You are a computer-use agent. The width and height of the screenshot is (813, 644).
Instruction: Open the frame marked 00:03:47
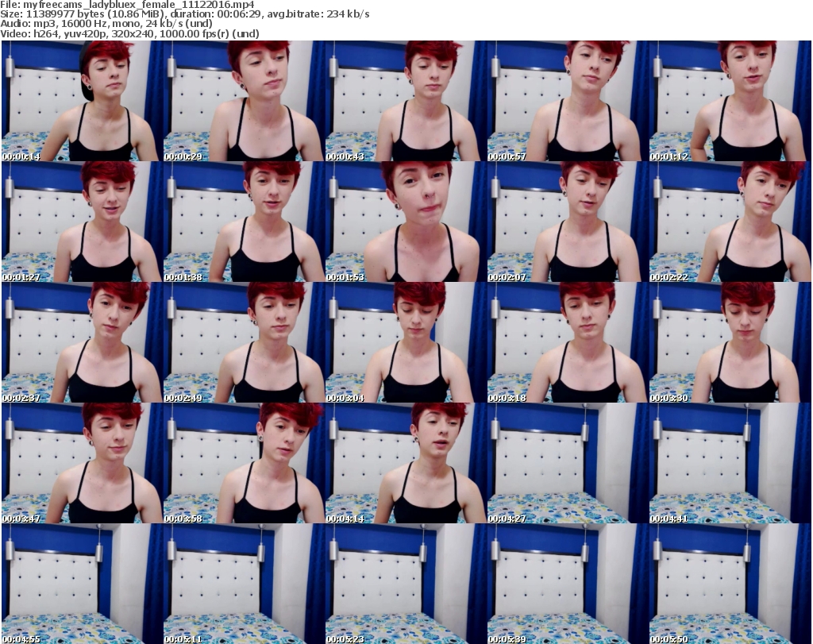(x=82, y=463)
